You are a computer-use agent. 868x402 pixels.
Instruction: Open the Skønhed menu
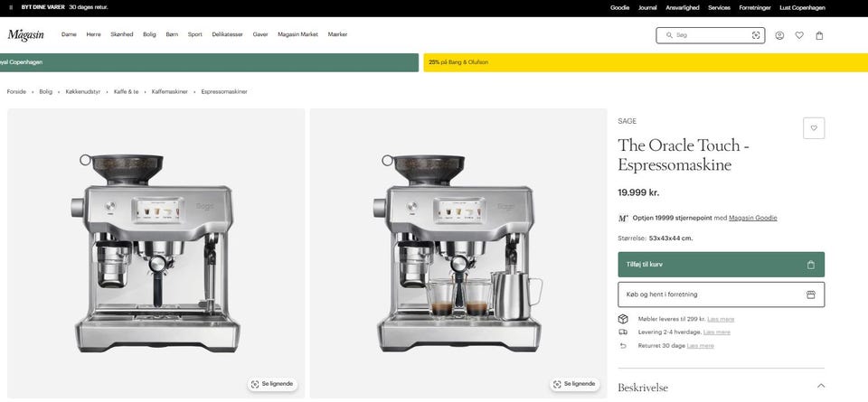[122, 34]
